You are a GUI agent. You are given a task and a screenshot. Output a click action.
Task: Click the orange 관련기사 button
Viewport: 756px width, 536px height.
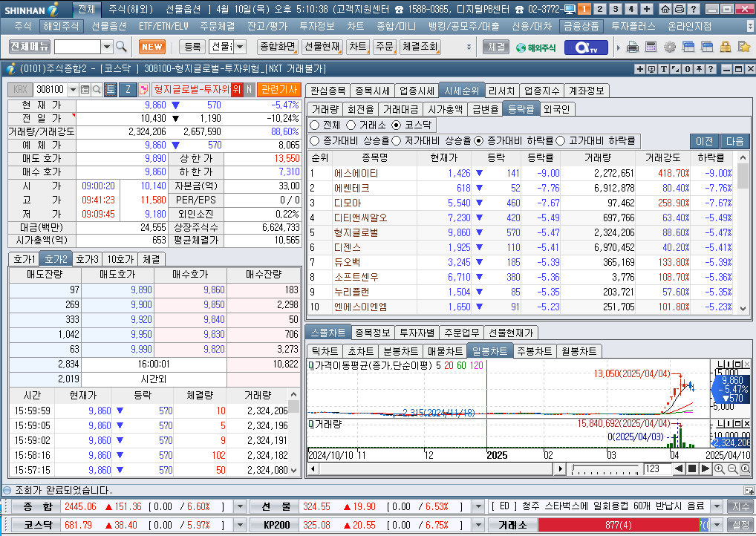279,89
